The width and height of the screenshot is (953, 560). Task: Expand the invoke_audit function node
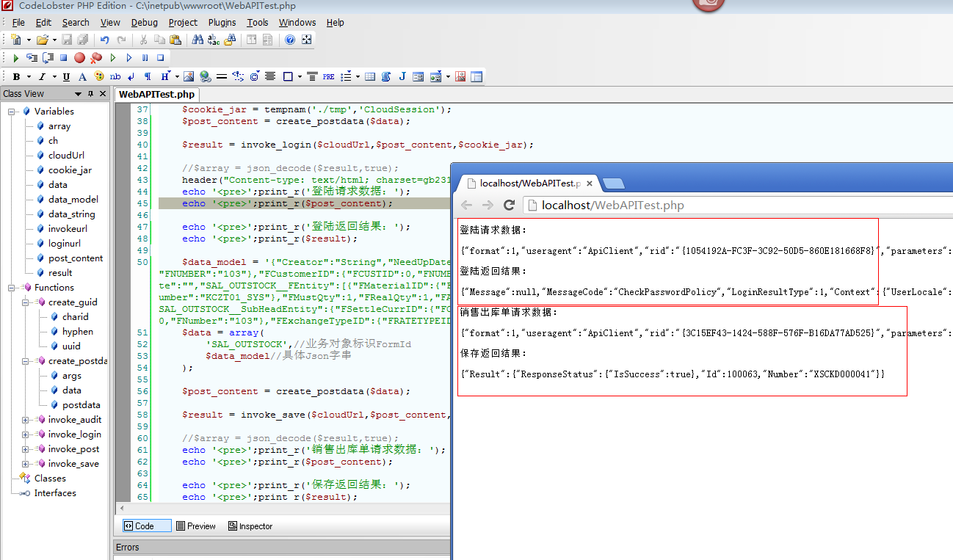coord(26,420)
